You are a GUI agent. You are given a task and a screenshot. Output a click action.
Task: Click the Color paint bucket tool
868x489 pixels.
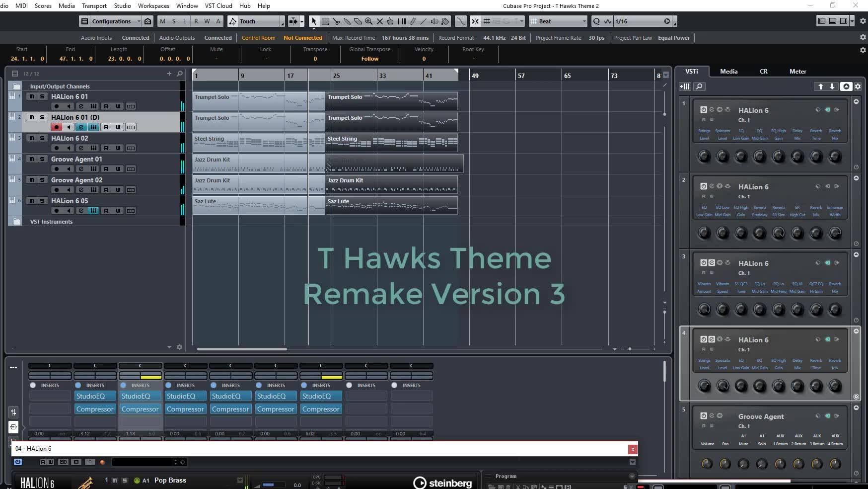445,21
